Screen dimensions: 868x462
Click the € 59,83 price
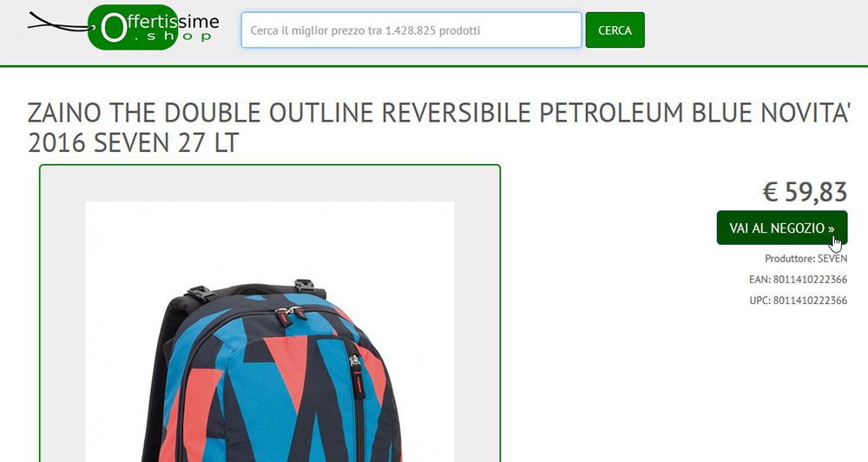tap(805, 192)
